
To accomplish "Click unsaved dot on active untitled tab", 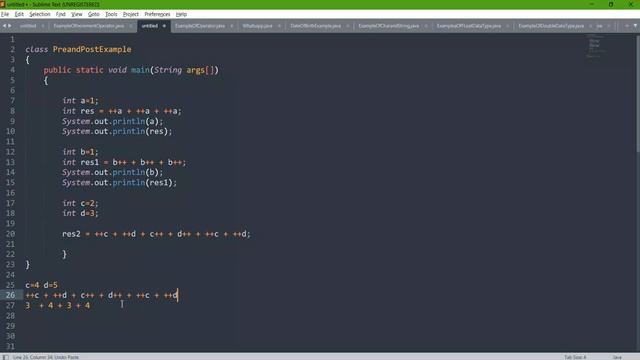I will (x=164, y=26).
